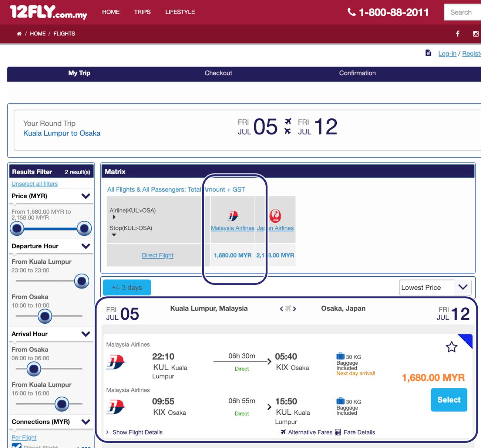Click the Stop(KUL>OSA) down arrow
The image size is (481, 448).
(114, 235)
